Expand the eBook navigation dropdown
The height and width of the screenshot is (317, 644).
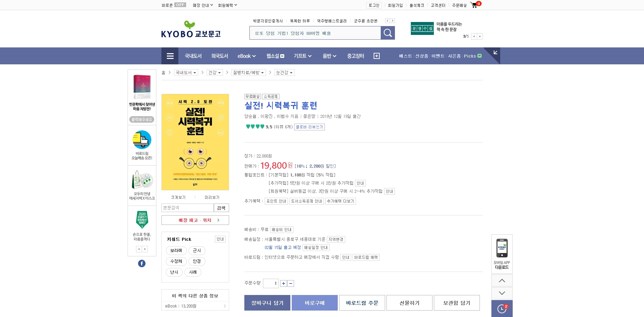[x=246, y=56]
